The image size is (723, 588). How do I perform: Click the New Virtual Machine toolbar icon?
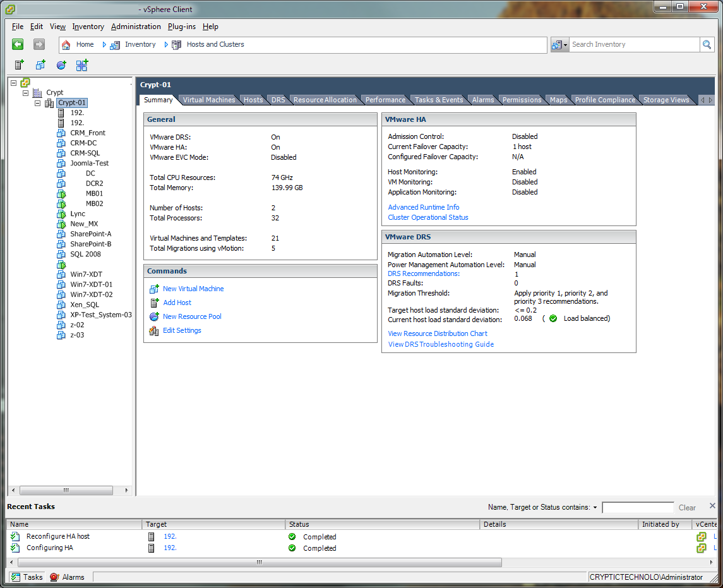tap(40, 65)
